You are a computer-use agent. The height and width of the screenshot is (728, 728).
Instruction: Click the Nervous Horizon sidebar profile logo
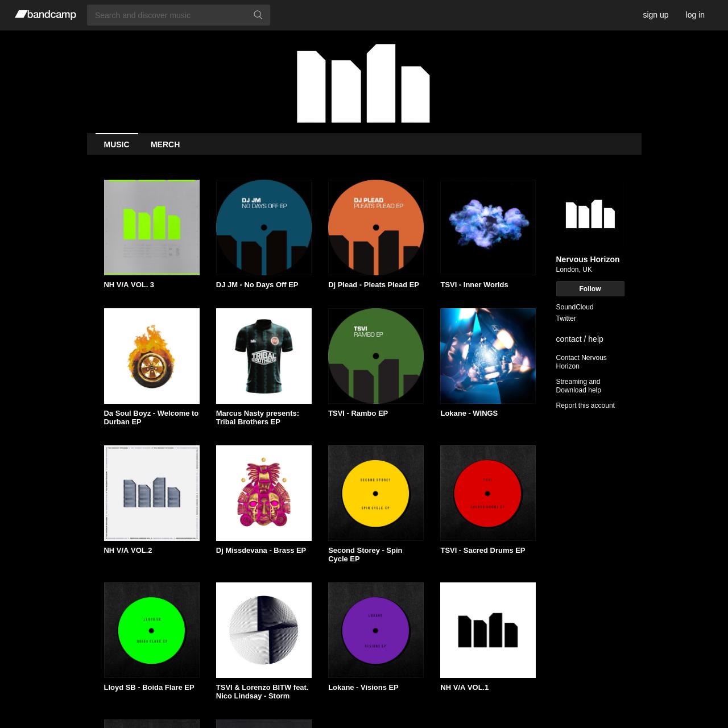[x=590, y=214]
